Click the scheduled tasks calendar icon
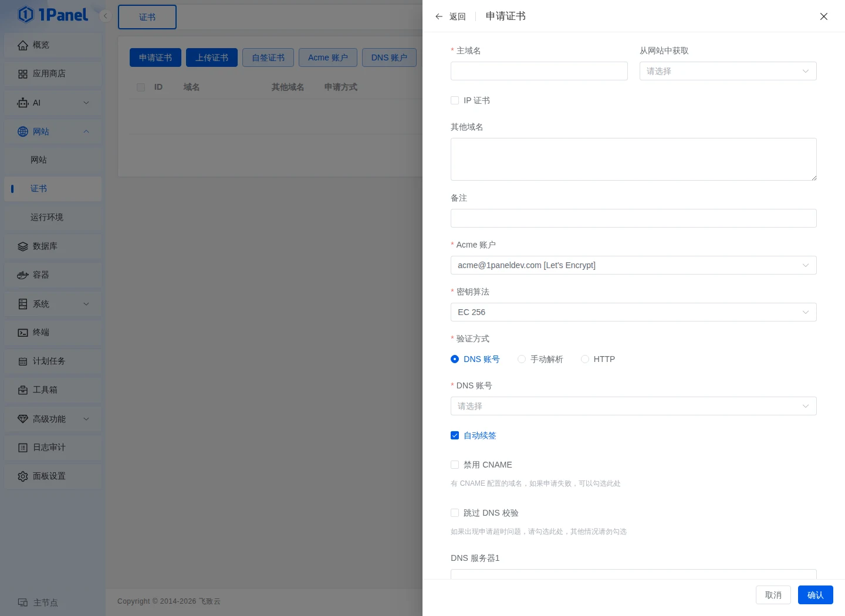Viewport: 845px width, 616px height. tap(23, 361)
